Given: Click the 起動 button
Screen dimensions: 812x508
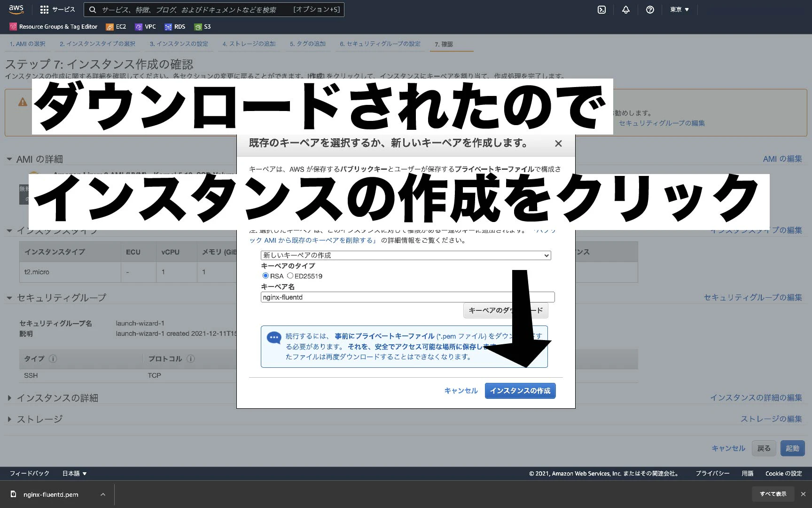Looking at the screenshot, I should pos(793,448).
